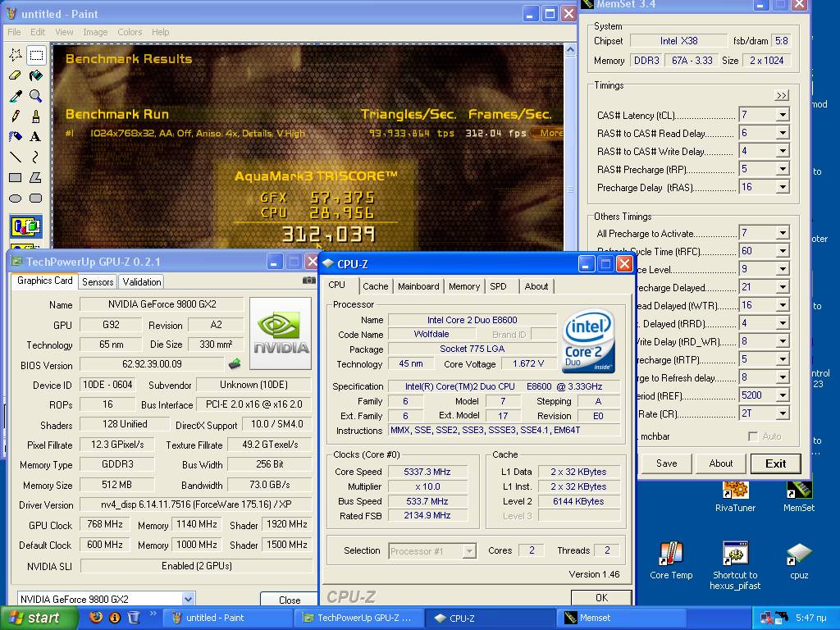Viewport: 840px width, 630px height.
Task: Click the More link in benchmark results
Action: 549,133
